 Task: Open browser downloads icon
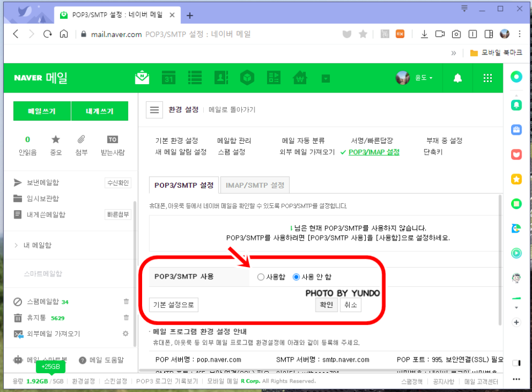click(424, 34)
